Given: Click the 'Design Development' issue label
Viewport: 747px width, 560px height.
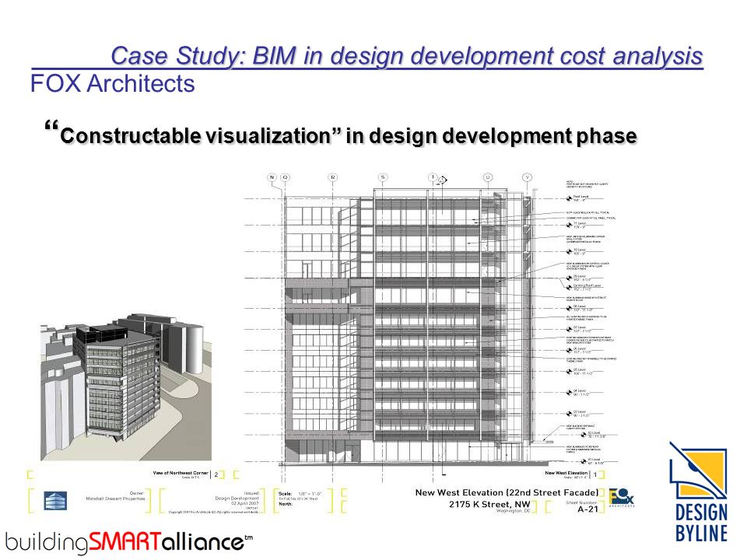Looking at the screenshot, I should [x=237, y=498].
